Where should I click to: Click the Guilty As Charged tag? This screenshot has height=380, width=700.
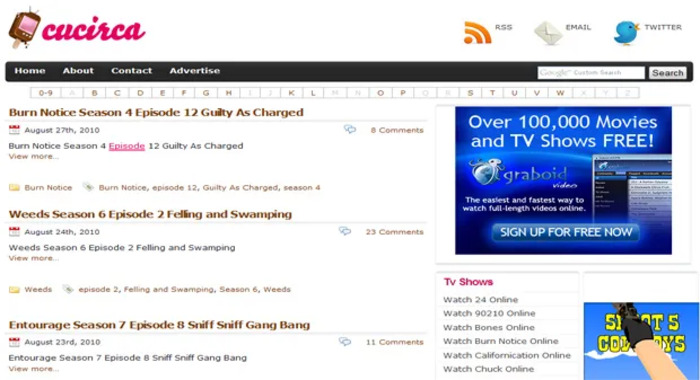pyautogui.click(x=240, y=188)
